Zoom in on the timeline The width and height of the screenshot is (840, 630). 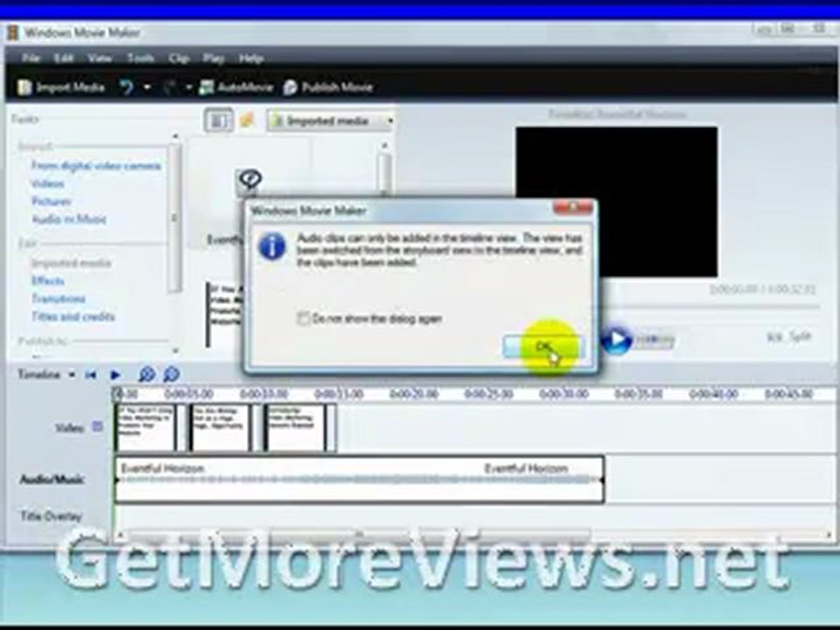point(146,374)
